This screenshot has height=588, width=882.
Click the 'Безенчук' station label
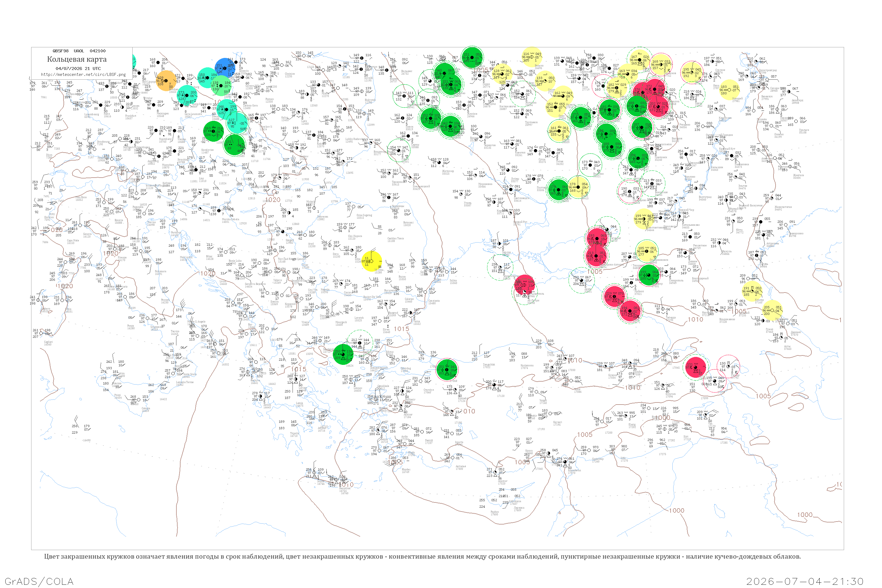tap(767, 97)
